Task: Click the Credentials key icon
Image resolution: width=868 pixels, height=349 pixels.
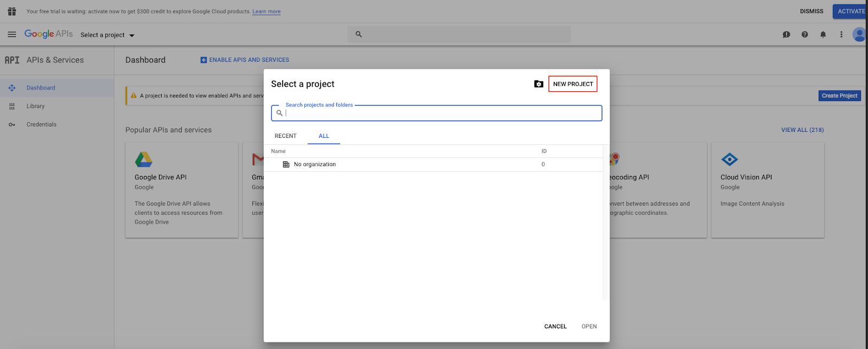Action: tap(12, 125)
